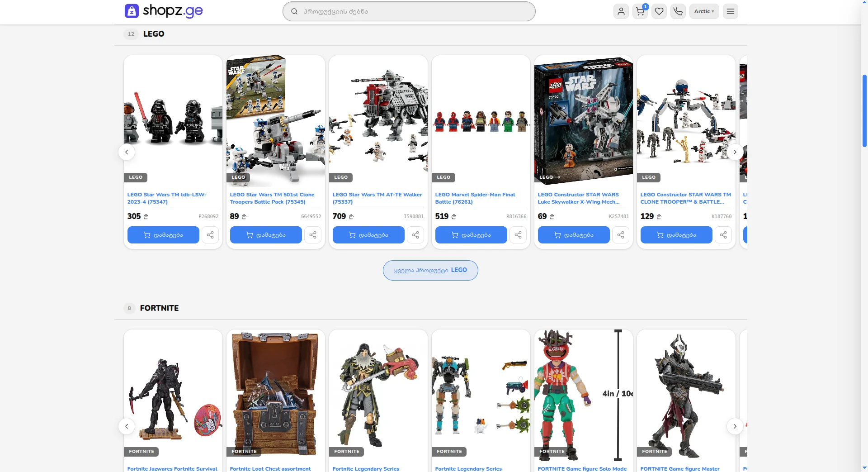Open LEGO Star Wars 501st Clone Troopers link
The image size is (868, 472).
[272, 198]
